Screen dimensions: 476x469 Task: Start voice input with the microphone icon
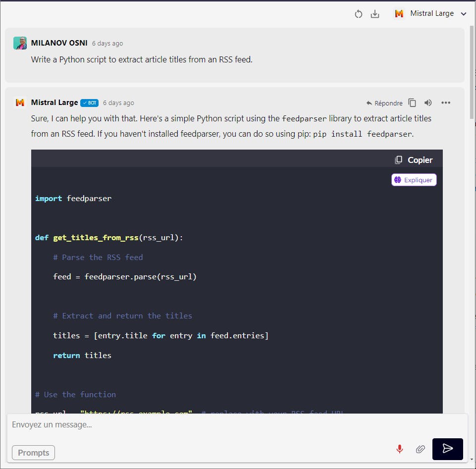[x=400, y=449]
